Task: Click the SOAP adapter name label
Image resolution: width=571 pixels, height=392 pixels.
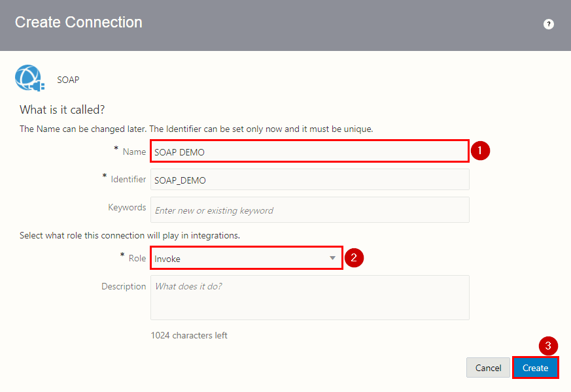Action: (x=68, y=80)
